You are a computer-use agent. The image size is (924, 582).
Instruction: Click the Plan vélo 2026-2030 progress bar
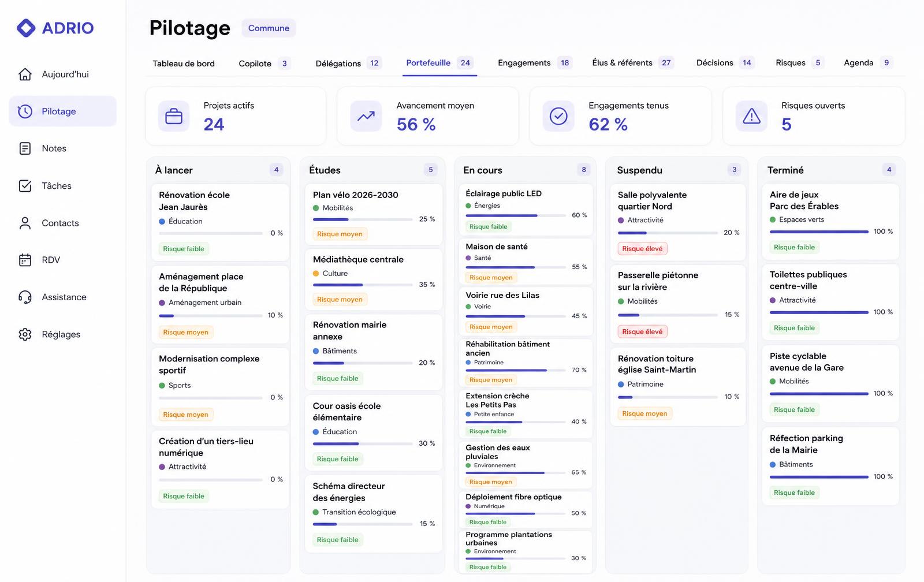[x=363, y=220]
